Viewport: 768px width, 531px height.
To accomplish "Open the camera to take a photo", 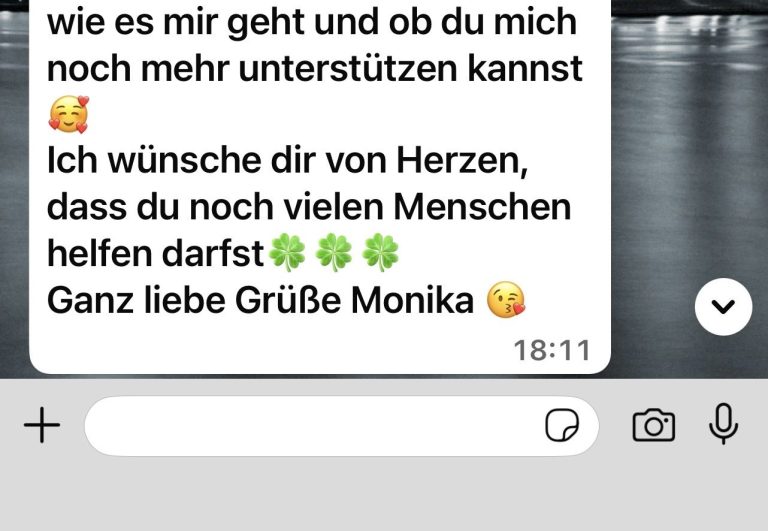I will (654, 425).
